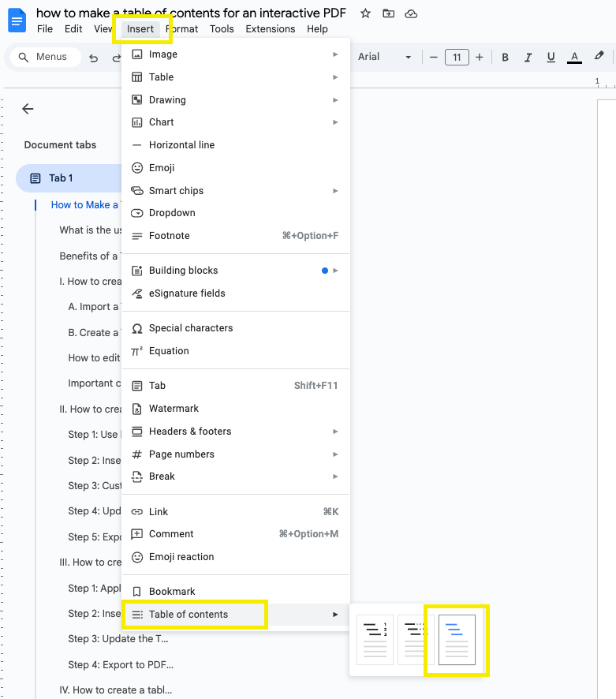
Task: Open the highlight color pen tool
Action: click(599, 56)
